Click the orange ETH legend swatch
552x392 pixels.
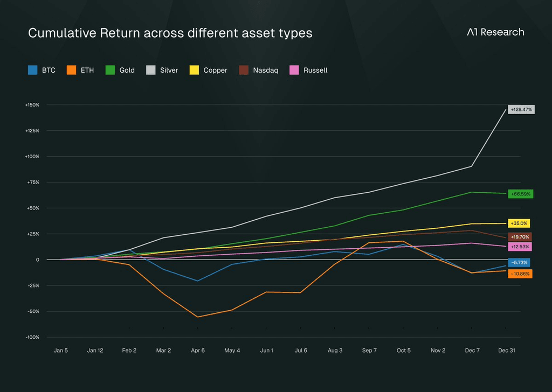[72, 70]
